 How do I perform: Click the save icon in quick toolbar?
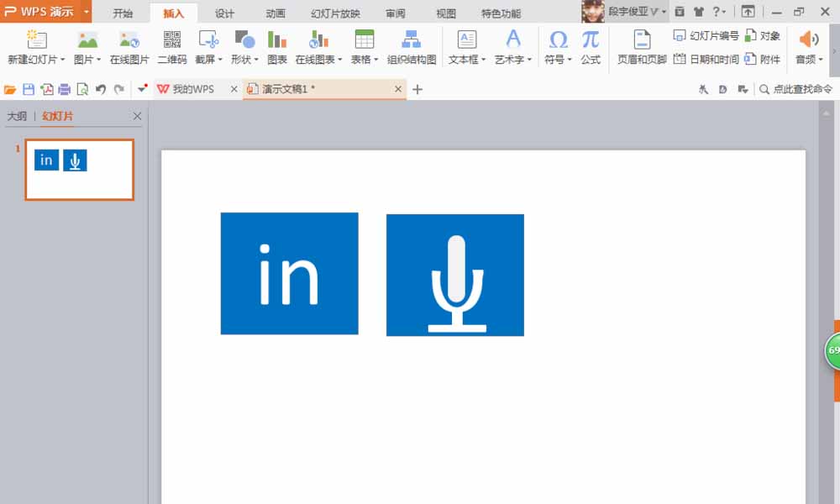click(x=29, y=89)
